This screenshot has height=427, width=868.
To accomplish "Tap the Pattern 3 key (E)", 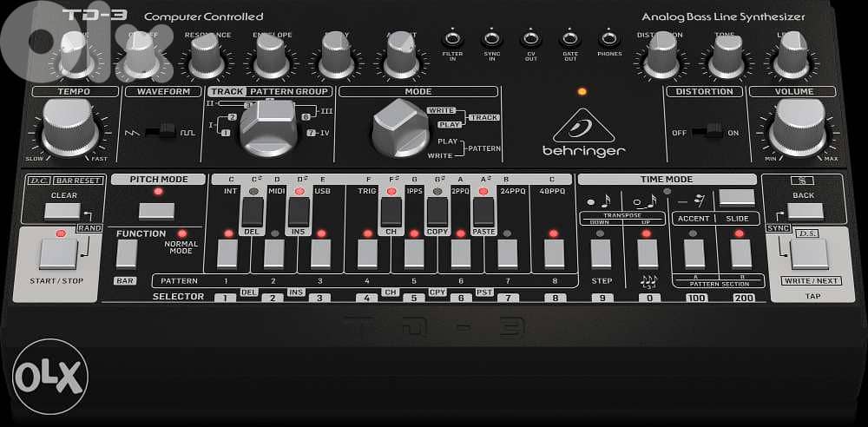I will (320, 254).
